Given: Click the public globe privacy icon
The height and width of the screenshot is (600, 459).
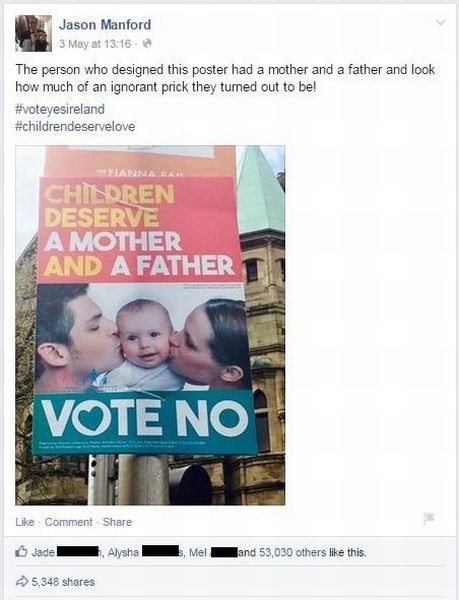Looking at the screenshot, I should pyautogui.click(x=147, y=43).
